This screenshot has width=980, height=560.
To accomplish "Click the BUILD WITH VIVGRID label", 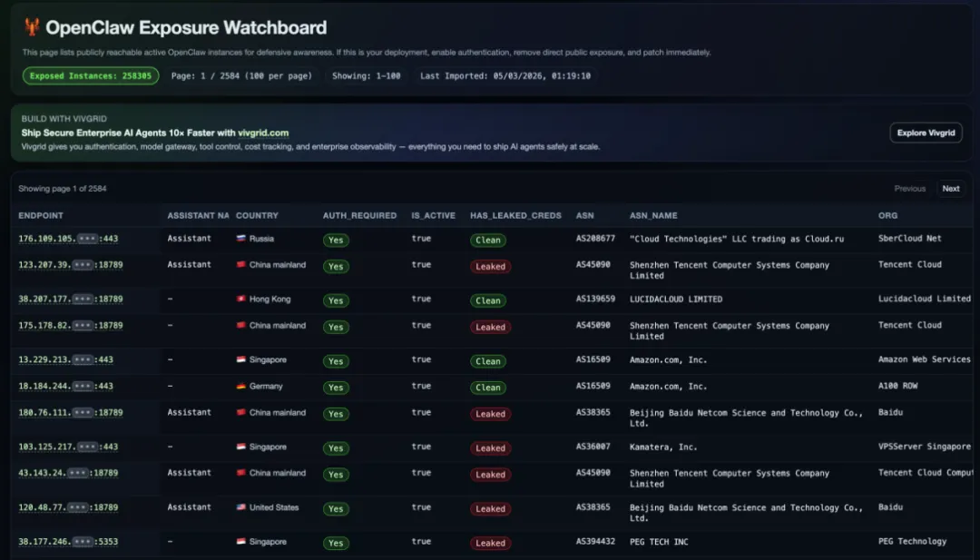I will 64,119.
